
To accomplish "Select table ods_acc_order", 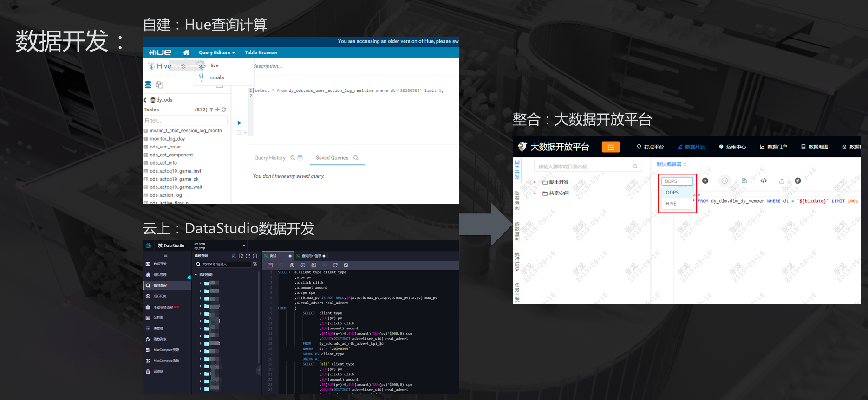I will (165, 147).
